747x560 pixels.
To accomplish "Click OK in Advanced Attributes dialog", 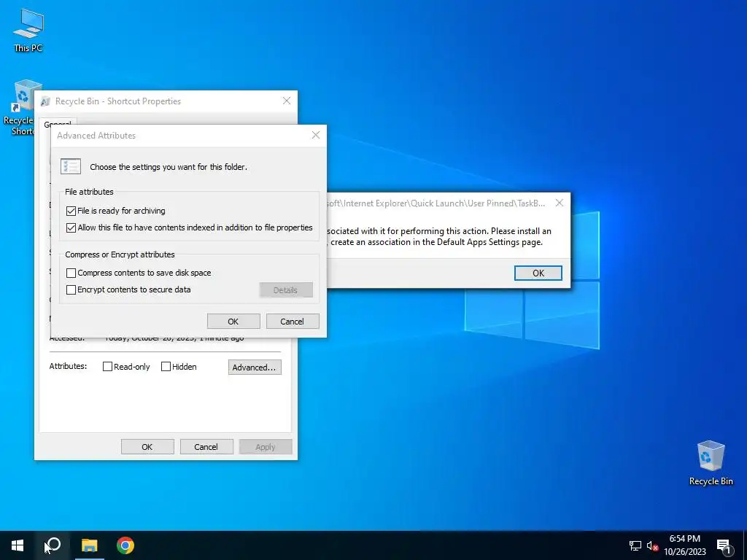I will click(233, 322).
